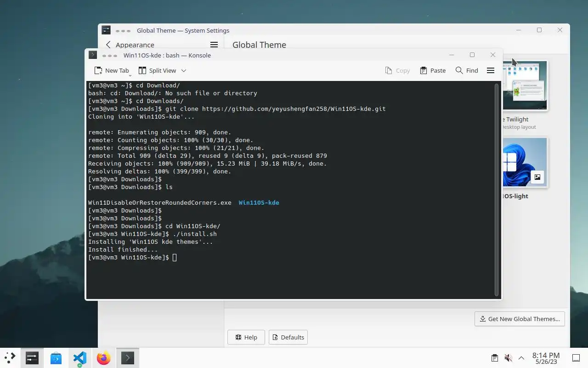The width and height of the screenshot is (588, 368).
Task: Open the KDE application launcher
Action: pyautogui.click(x=10, y=358)
